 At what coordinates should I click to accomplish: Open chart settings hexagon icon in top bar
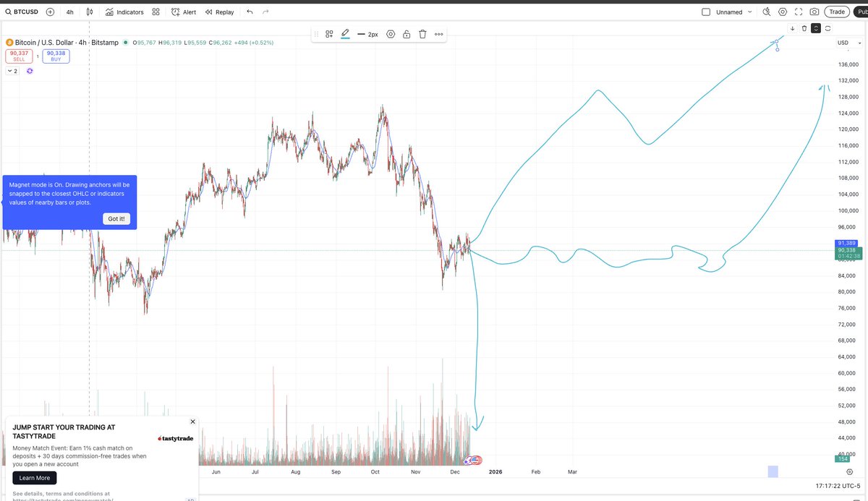783,12
